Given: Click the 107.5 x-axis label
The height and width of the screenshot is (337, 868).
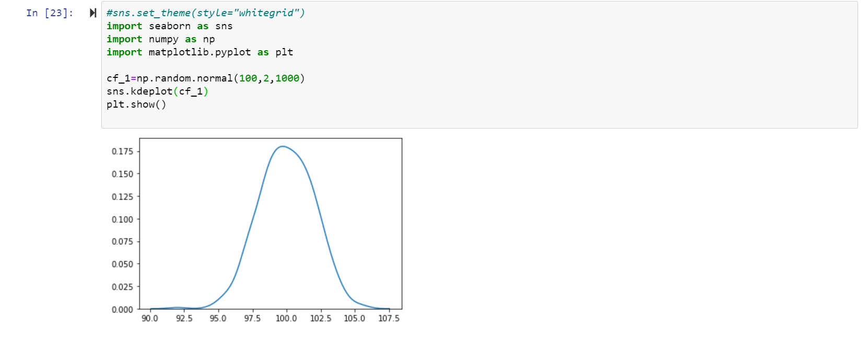Looking at the screenshot, I should click(389, 318).
